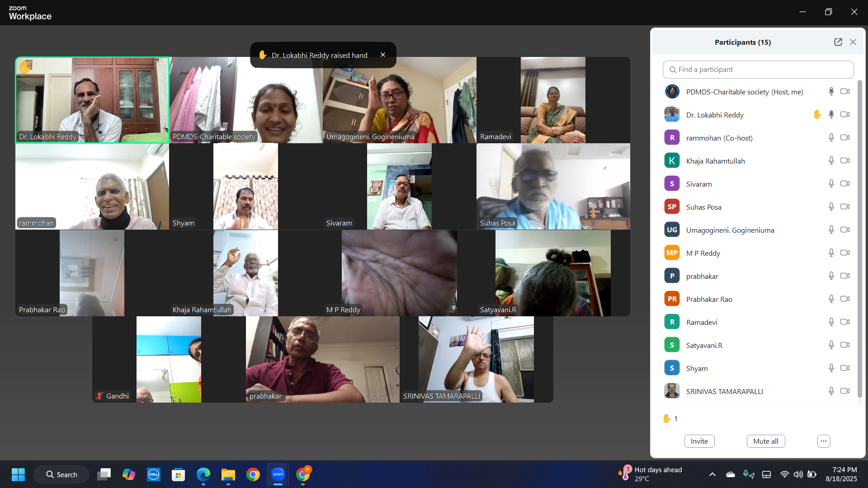Open Microsoft Edge from taskbar

[203, 474]
